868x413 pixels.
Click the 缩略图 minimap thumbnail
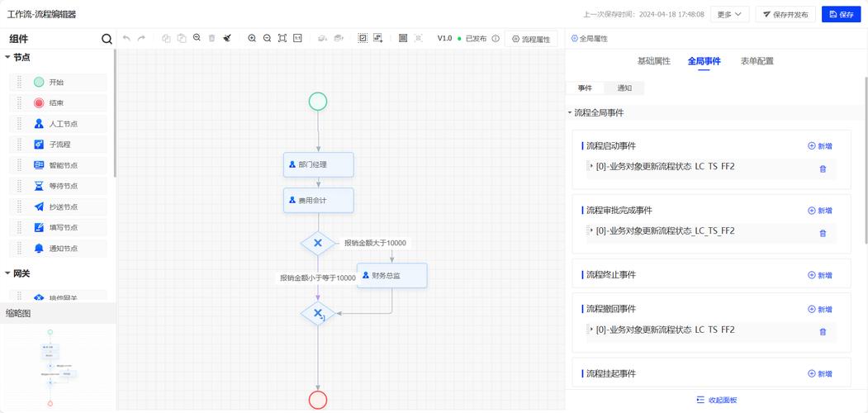58,368
